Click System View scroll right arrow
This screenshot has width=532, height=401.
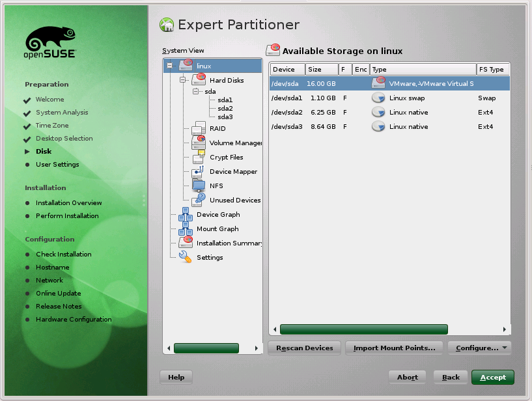click(256, 348)
